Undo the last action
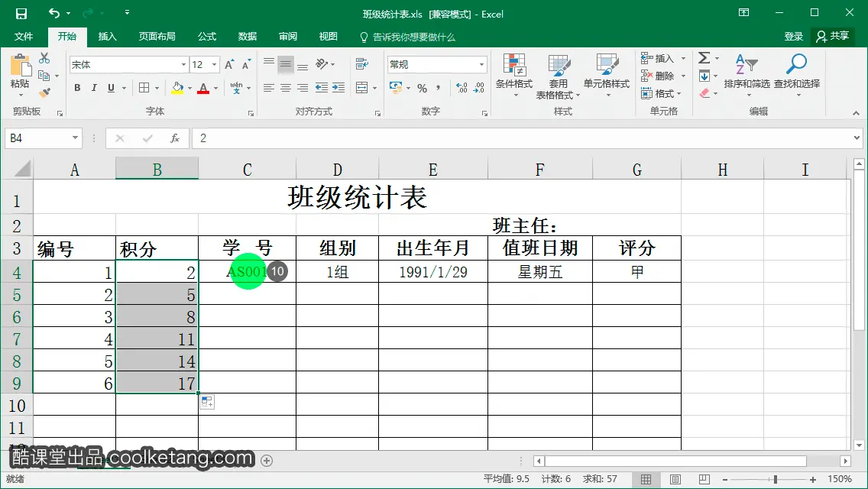Screen dimensions: 868x489 tap(53, 13)
